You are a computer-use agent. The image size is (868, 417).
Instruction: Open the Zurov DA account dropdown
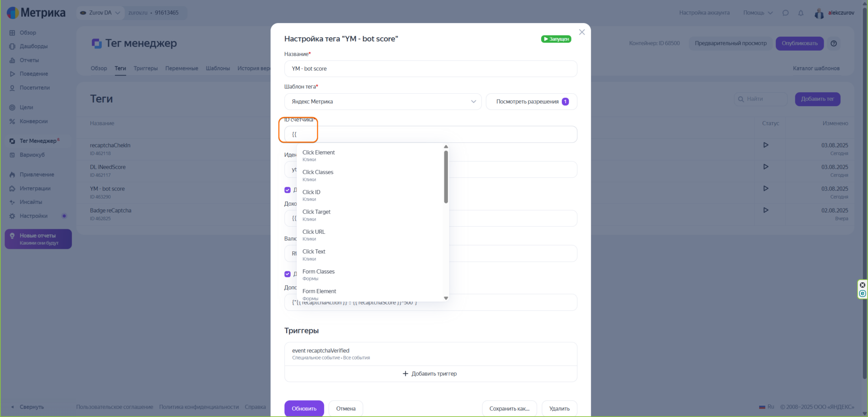click(x=100, y=13)
